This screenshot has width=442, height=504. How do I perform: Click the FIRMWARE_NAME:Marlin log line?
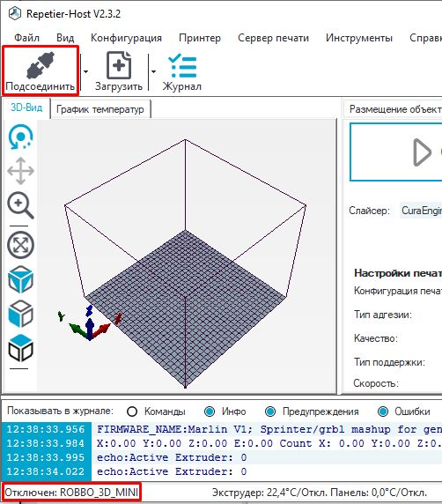[269, 429]
